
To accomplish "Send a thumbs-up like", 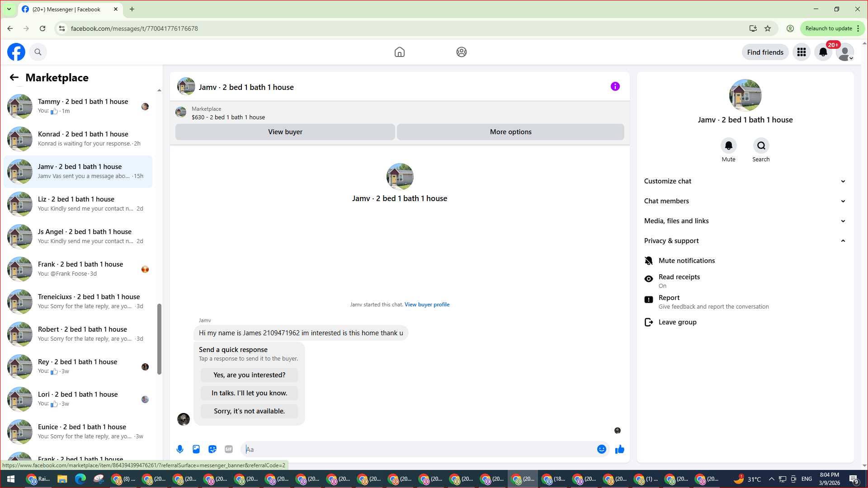I will pos(620,449).
